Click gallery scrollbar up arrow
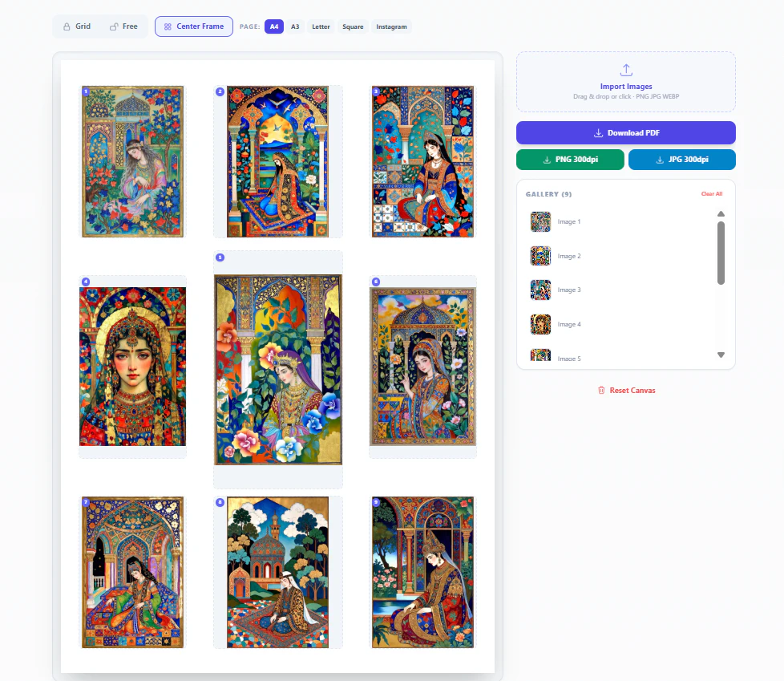The width and height of the screenshot is (784, 681). click(721, 213)
